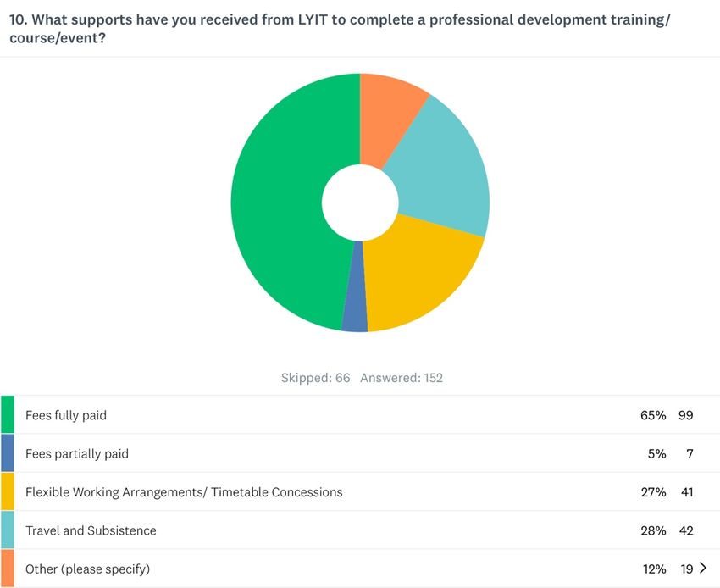Click the Travel and Subsistence label

click(91, 530)
